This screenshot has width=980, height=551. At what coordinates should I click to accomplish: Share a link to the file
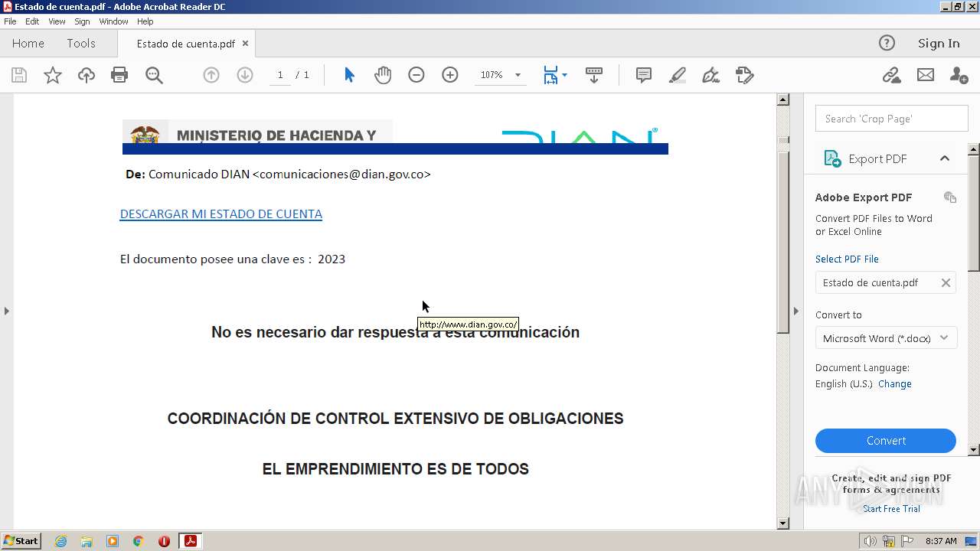[x=891, y=75]
